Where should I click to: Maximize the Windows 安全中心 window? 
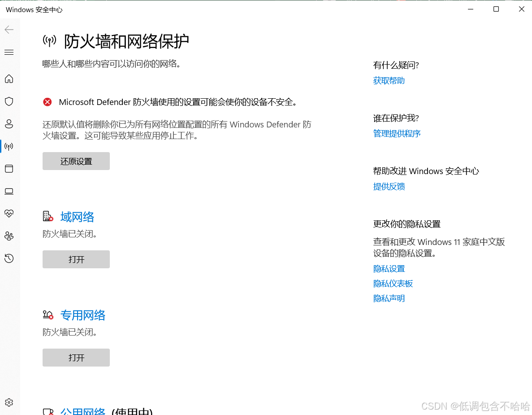pyautogui.click(x=496, y=9)
